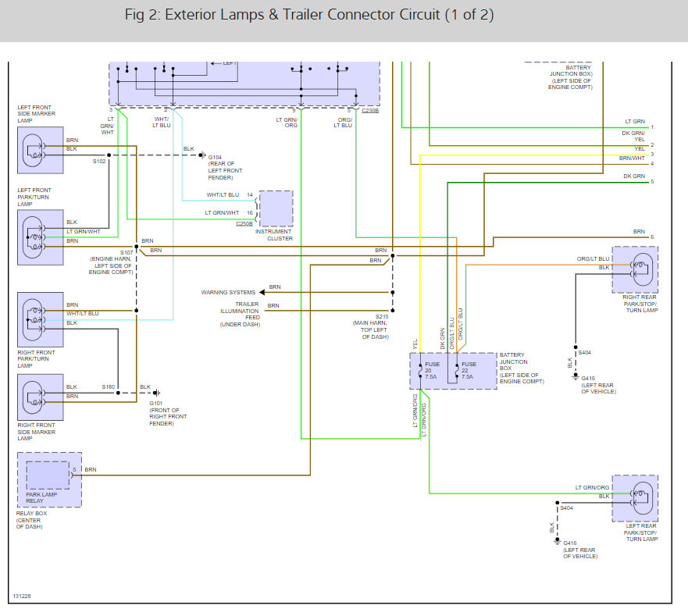Image resolution: width=688 pixels, height=616 pixels.
Task: Click the 'G104 (REAR OF LEFT FRONT FENDER)' label
Action: [x=225, y=167]
